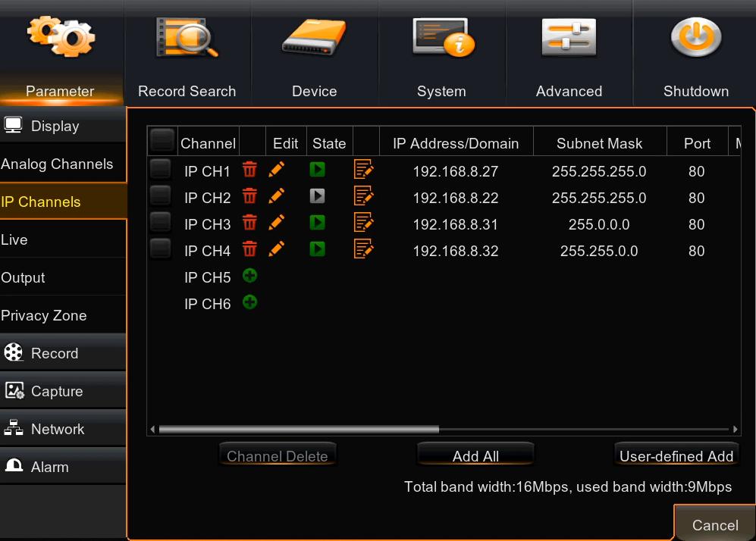Viewport: 756px width, 541px height.
Task: Click the scrollbar right arrow
Action: click(x=735, y=429)
